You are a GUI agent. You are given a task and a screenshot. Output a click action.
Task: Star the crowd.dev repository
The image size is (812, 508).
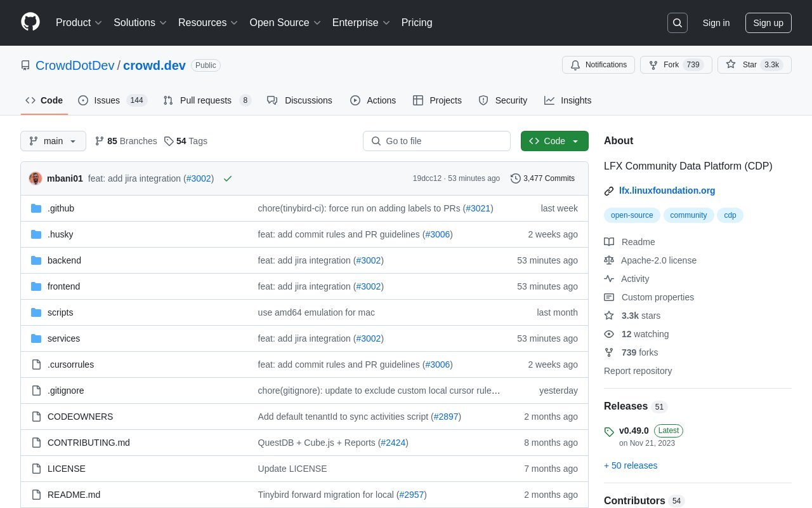click(x=754, y=65)
